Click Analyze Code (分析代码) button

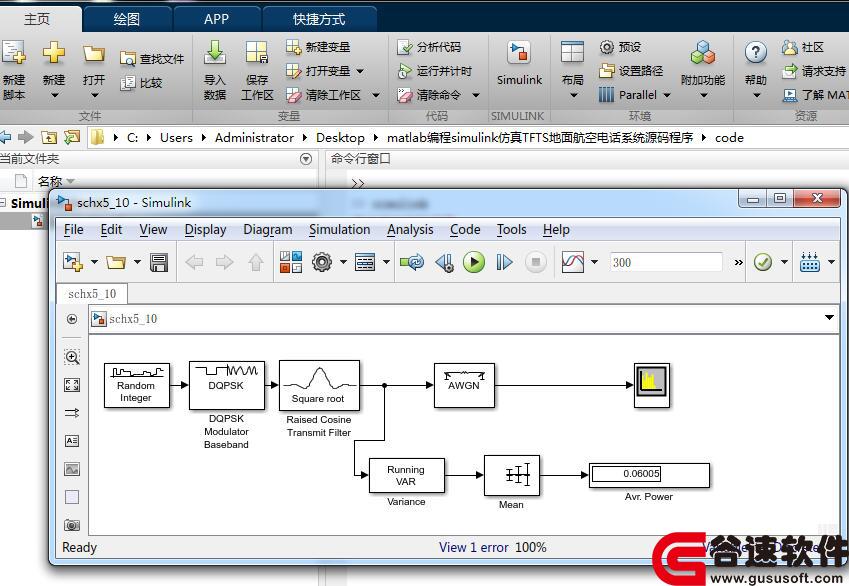click(x=429, y=48)
